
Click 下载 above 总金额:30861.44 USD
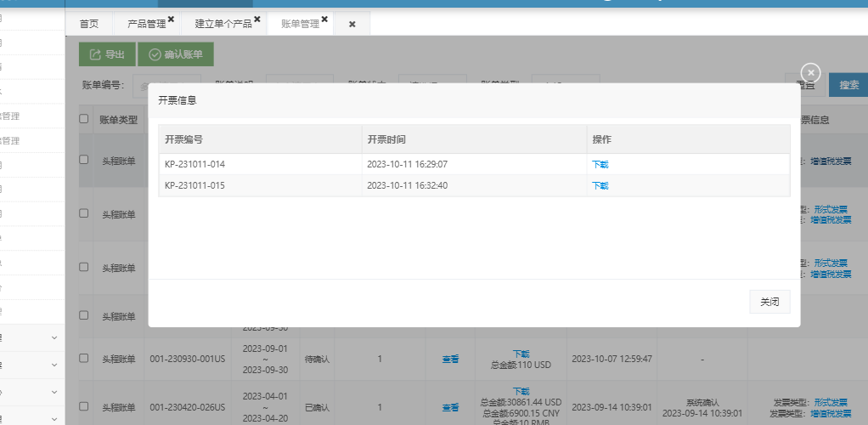[x=521, y=391]
